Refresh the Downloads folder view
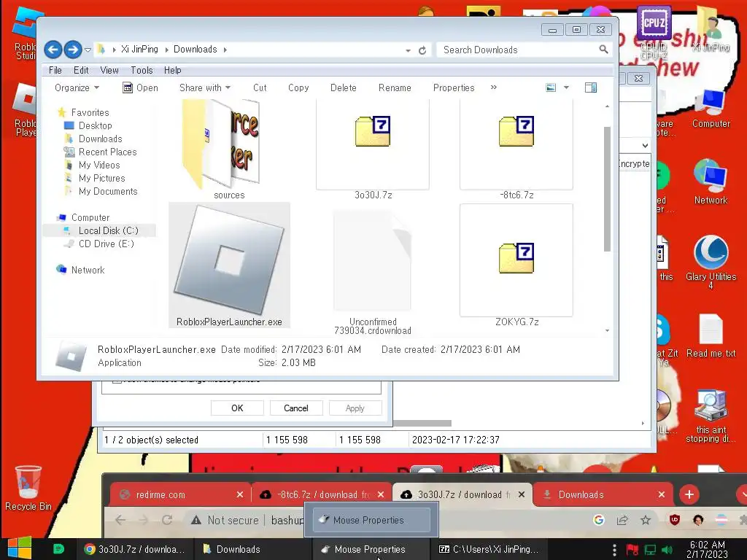 tap(422, 50)
